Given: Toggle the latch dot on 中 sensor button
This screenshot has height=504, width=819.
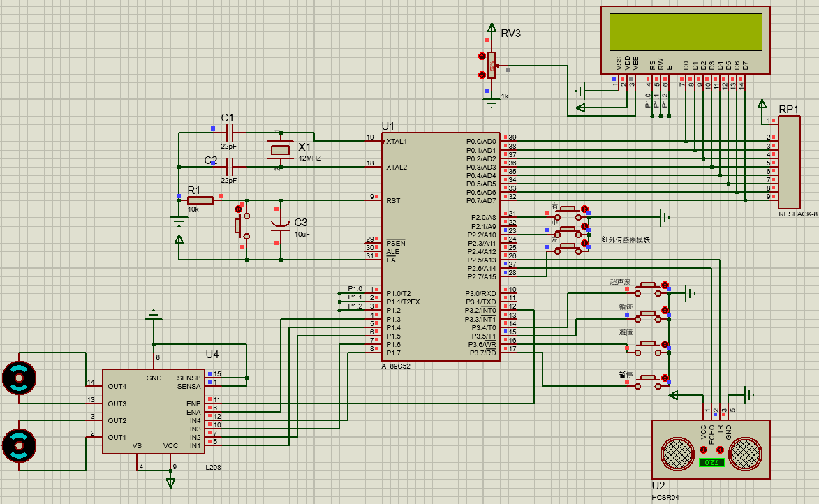Looking at the screenshot, I should coord(585,227).
